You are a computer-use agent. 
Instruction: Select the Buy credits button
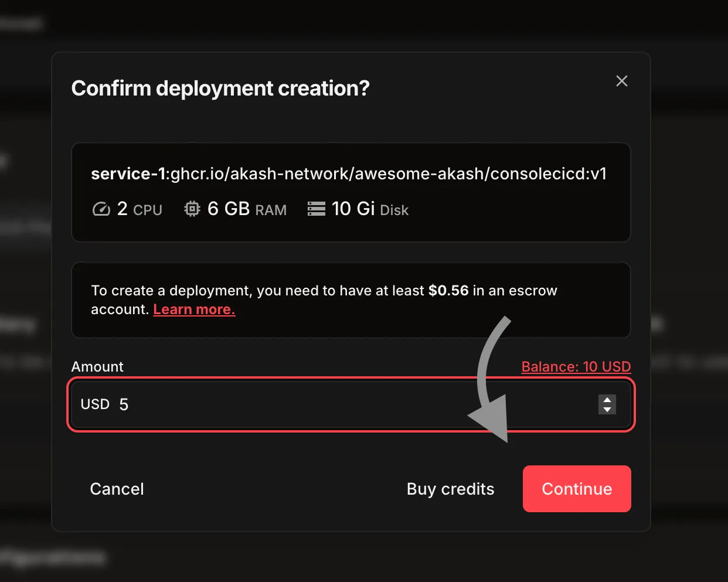point(450,489)
